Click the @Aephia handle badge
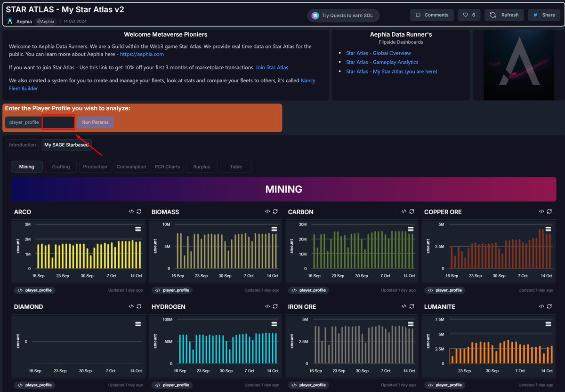This screenshot has height=392, width=565. click(45, 22)
